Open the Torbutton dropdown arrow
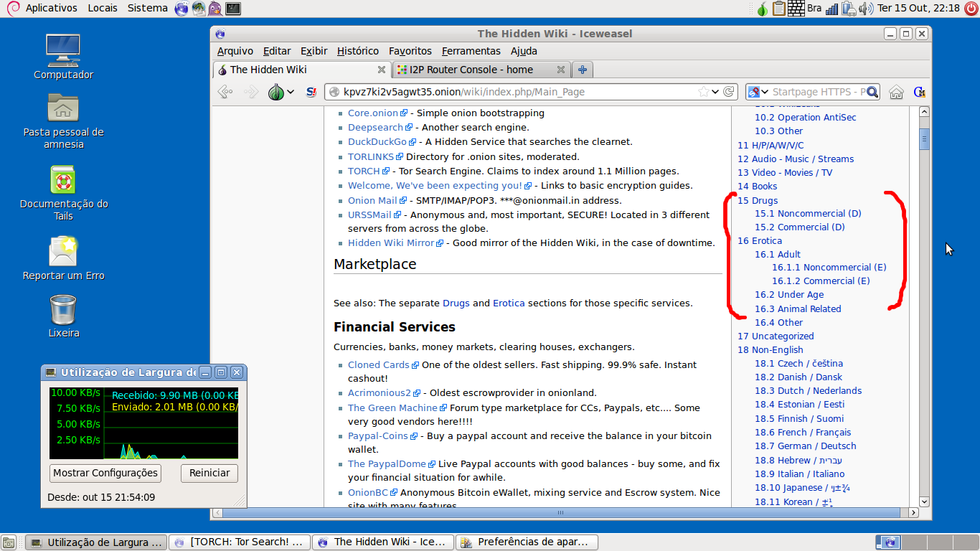The image size is (980, 551). coord(291,92)
